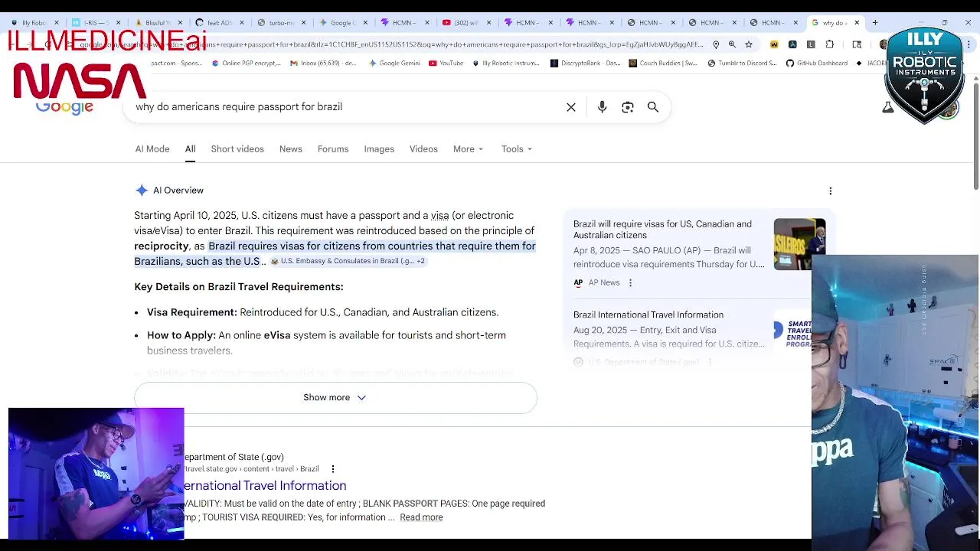Click the zoom magnifier icon in address bar
Image resolution: width=980 pixels, height=551 pixels.
[732, 44]
